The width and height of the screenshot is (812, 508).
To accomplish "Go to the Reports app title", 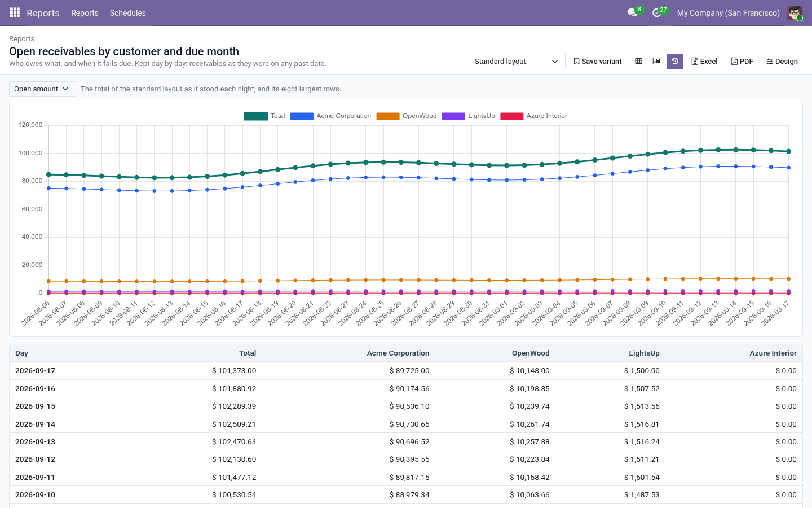I will [43, 12].
